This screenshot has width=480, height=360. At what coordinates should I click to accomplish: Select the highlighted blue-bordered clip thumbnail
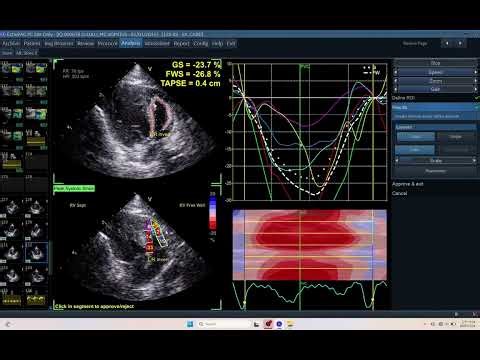(36, 253)
